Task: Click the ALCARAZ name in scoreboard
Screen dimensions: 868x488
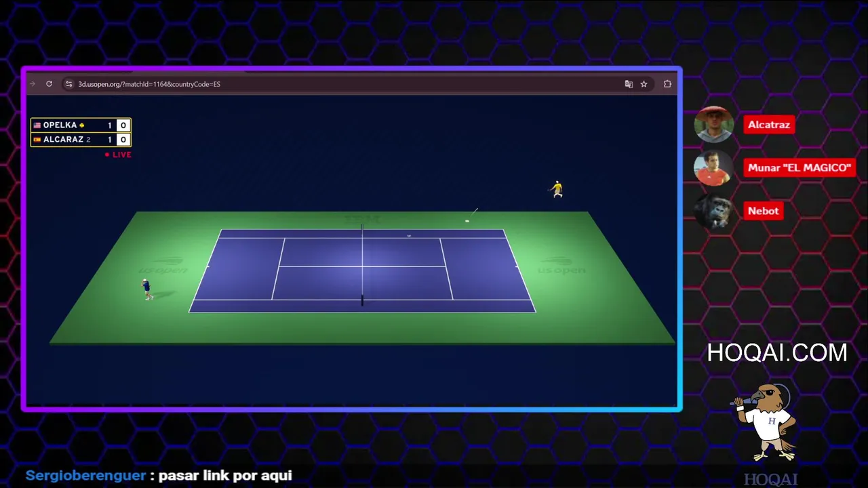Action: (63, 140)
